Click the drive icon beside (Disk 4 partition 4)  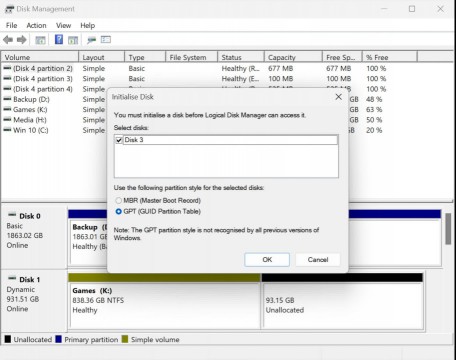[7, 89]
